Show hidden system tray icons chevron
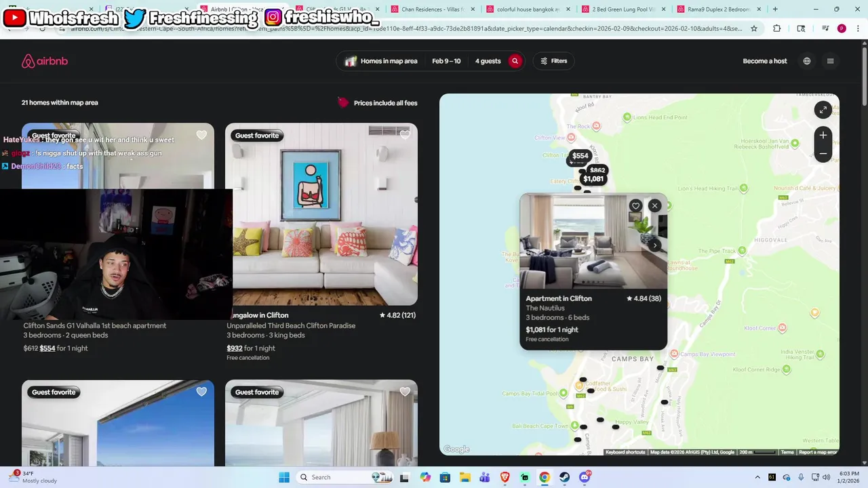Viewport: 868px width, 488px height. (x=757, y=477)
